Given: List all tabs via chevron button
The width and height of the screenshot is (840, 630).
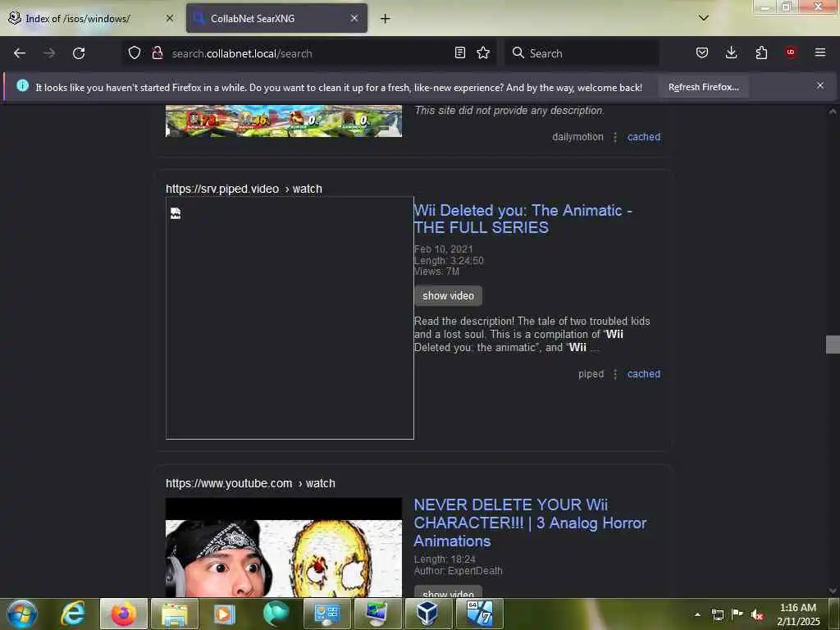Looking at the screenshot, I should (704, 18).
